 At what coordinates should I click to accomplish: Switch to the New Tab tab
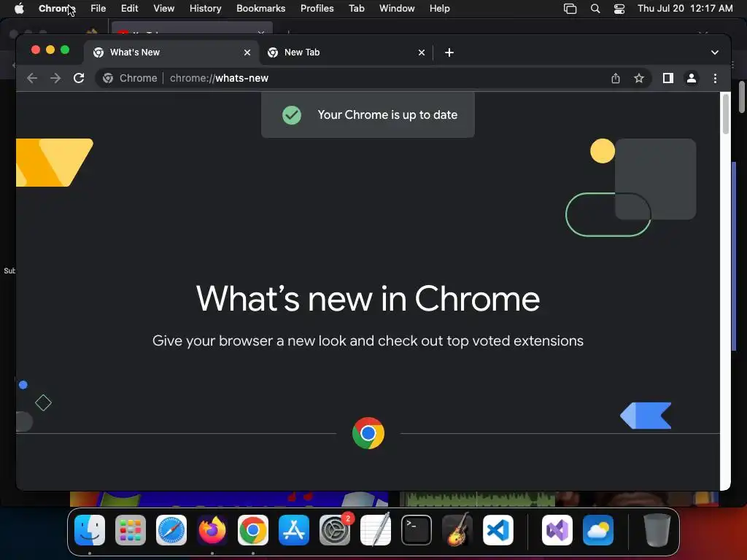coord(346,52)
